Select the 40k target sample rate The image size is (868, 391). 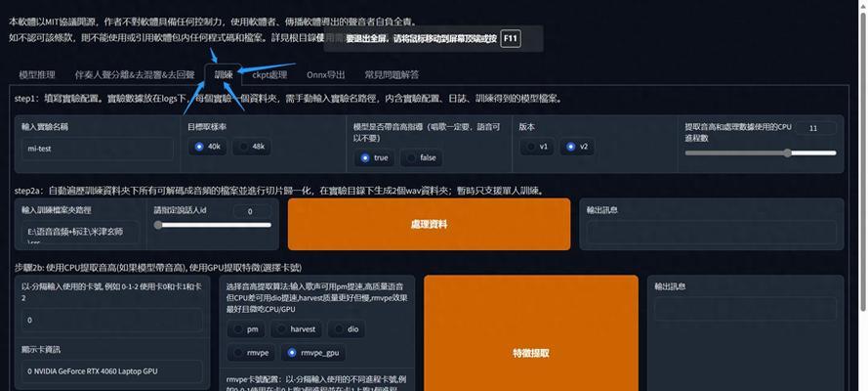(208, 147)
